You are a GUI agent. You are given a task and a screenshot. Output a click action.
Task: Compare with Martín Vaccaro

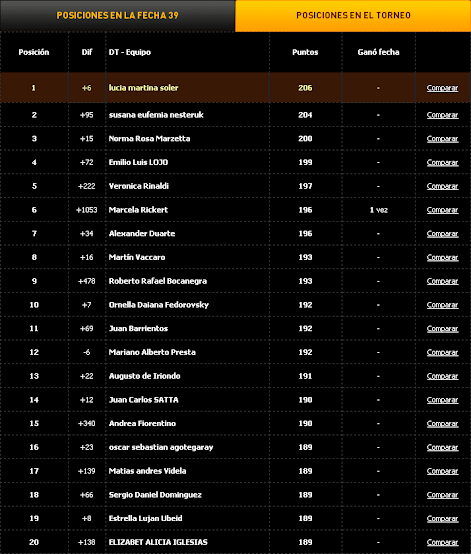point(442,257)
